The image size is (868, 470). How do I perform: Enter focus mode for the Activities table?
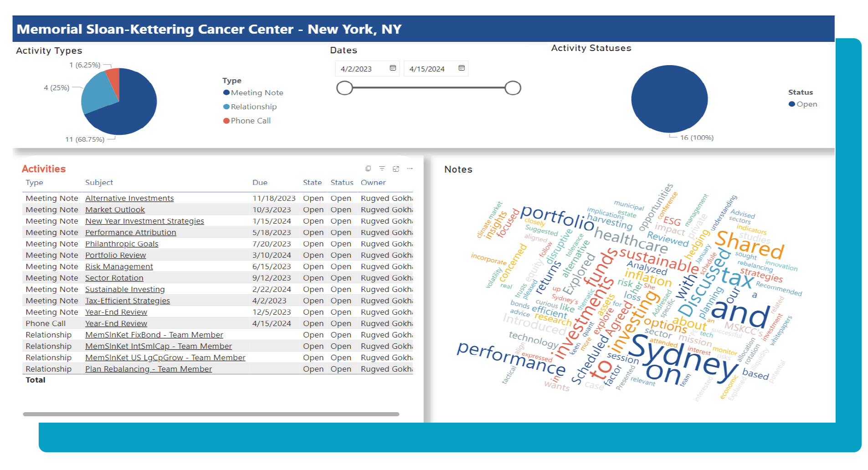pos(396,169)
